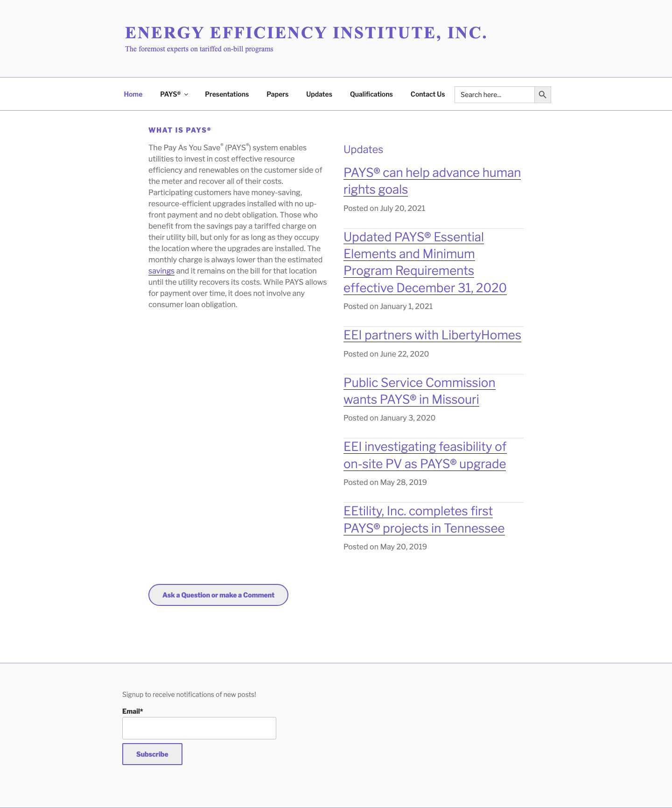The height and width of the screenshot is (808, 672).
Task: Click the Search here input field
Action: point(495,95)
